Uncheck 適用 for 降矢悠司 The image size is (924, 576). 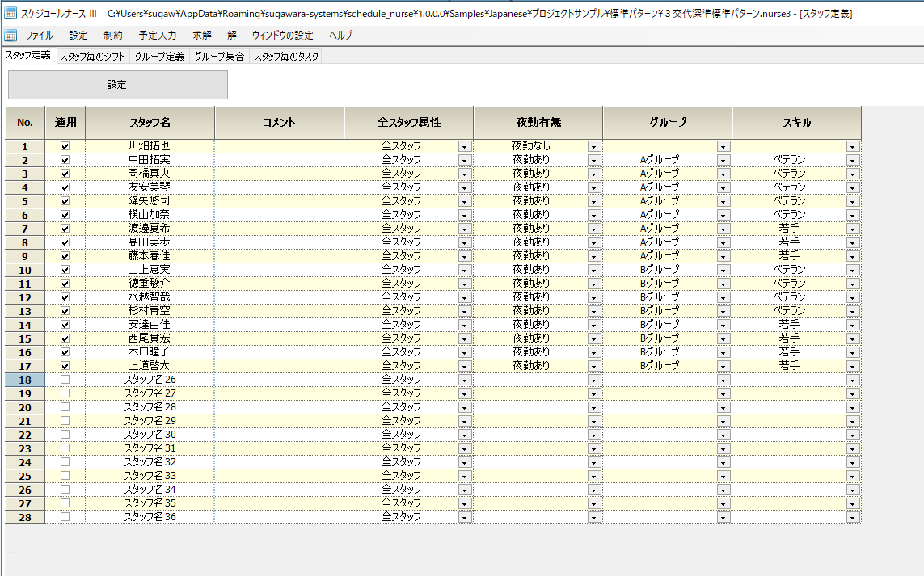coord(65,201)
